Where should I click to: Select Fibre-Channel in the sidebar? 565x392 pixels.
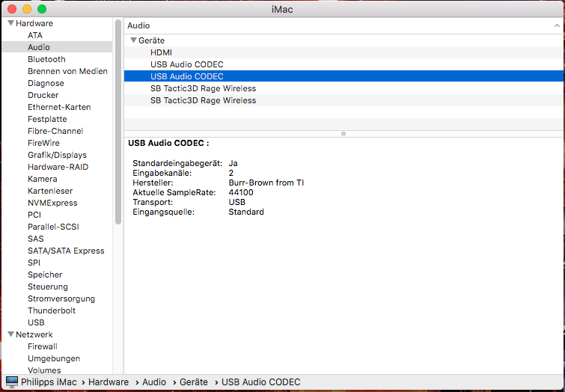[55, 131]
